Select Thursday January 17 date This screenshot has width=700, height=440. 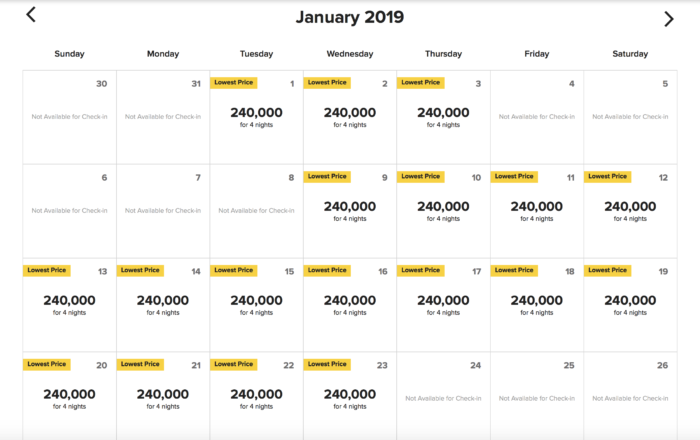point(443,304)
